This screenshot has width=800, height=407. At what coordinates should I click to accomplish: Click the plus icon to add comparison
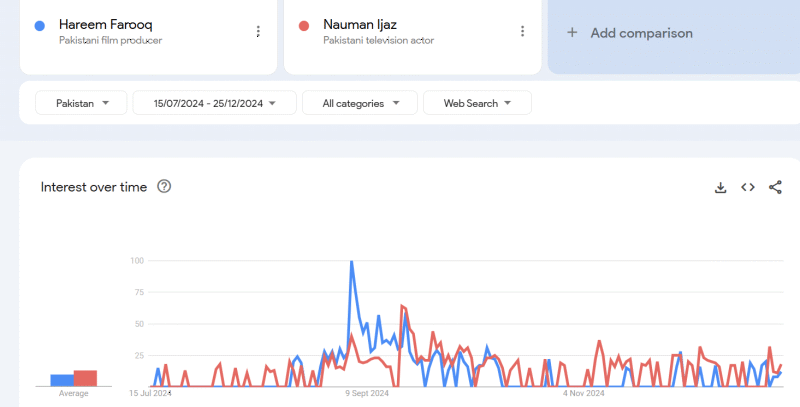point(572,33)
